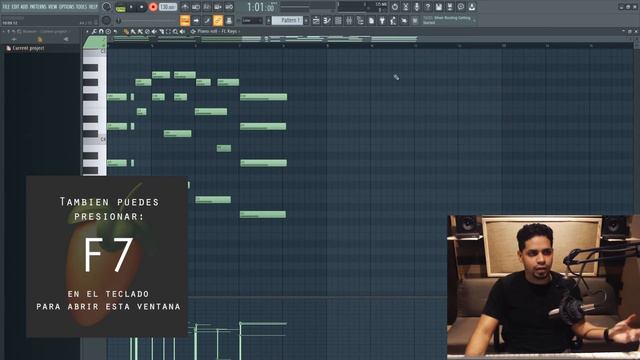Screen dimensions: 640x360
Task: Open the EDIT menu
Action: [16, 7]
